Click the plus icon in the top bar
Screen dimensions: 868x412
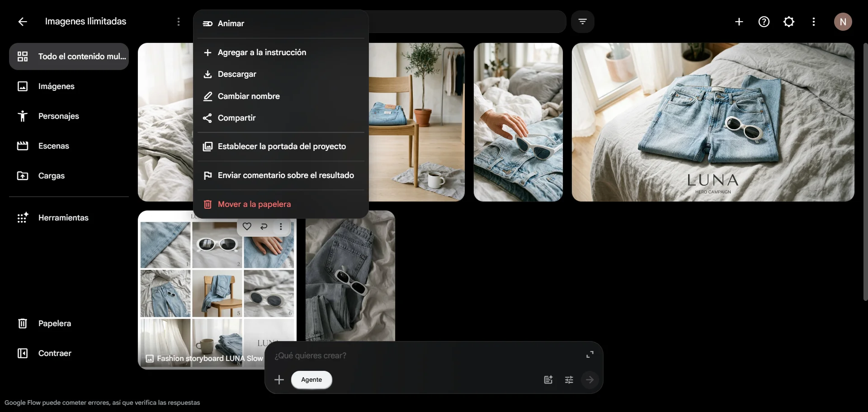pyautogui.click(x=739, y=22)
